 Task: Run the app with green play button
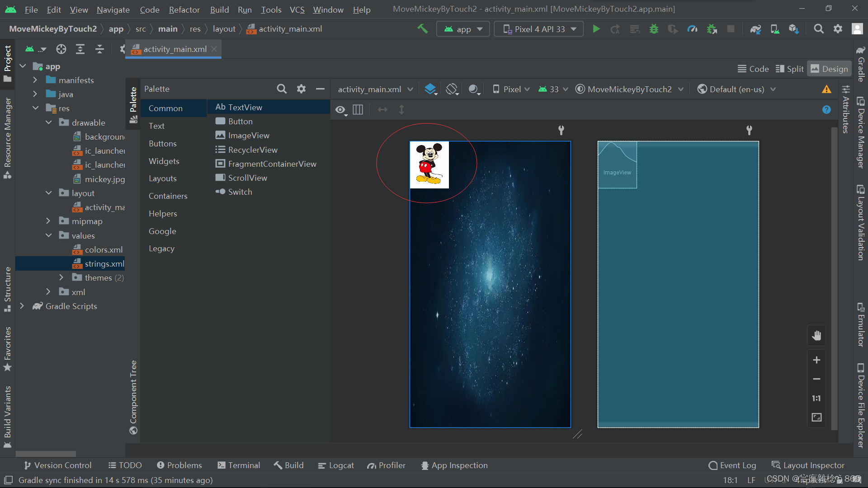596,29
